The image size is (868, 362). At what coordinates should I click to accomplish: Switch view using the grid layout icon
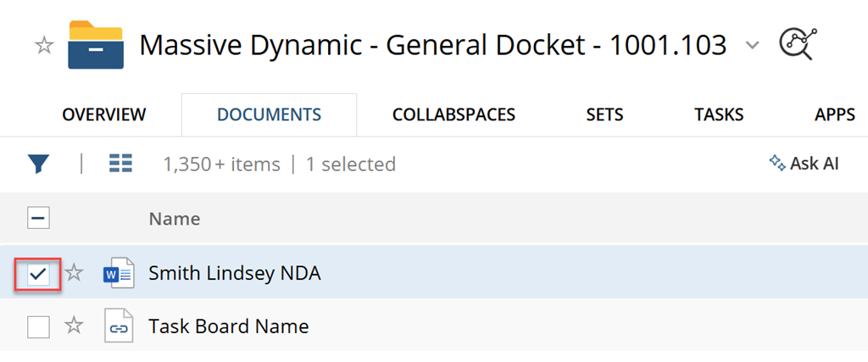[x=120, y=164]
